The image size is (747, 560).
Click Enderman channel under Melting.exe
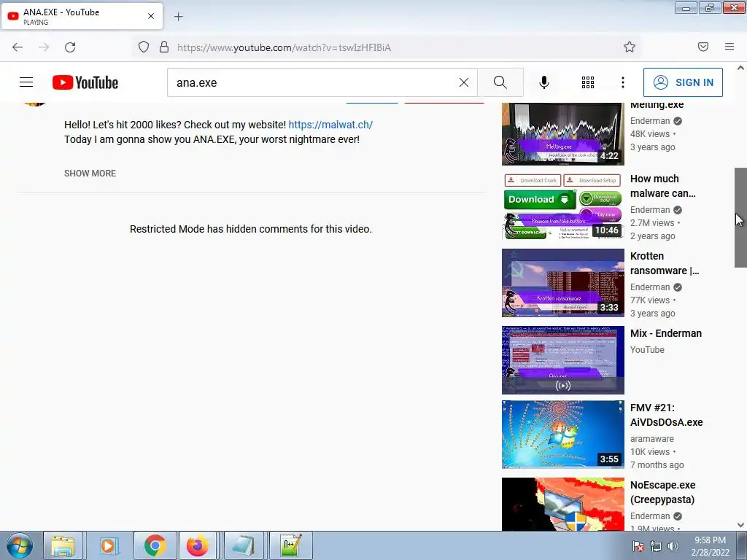[x=650, y=121]
